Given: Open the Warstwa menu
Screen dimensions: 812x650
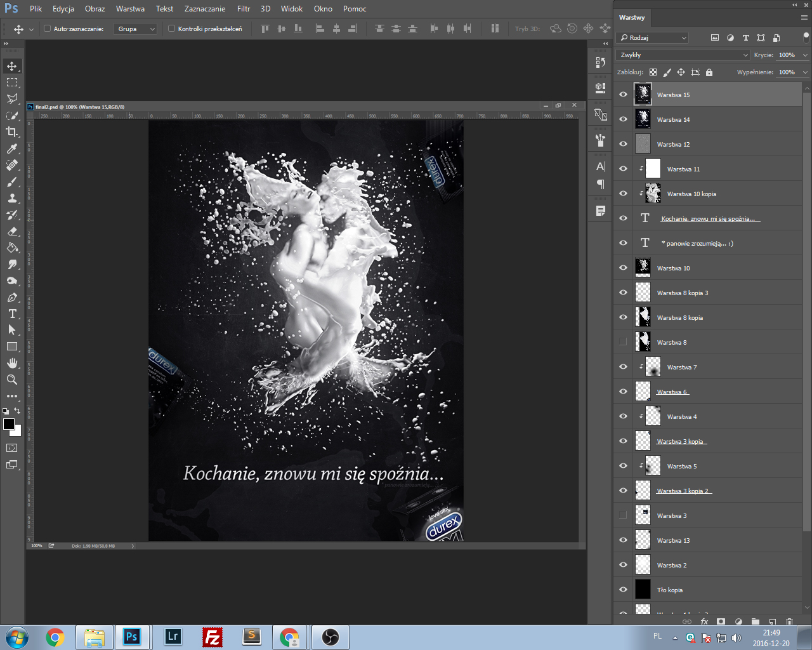Looking at the screenshot, I should (130, 9).
